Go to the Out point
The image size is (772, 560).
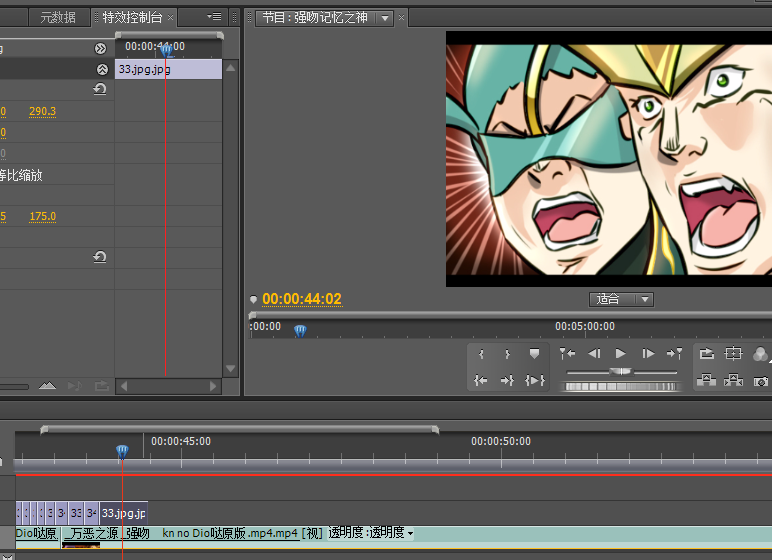coord(507,380)
